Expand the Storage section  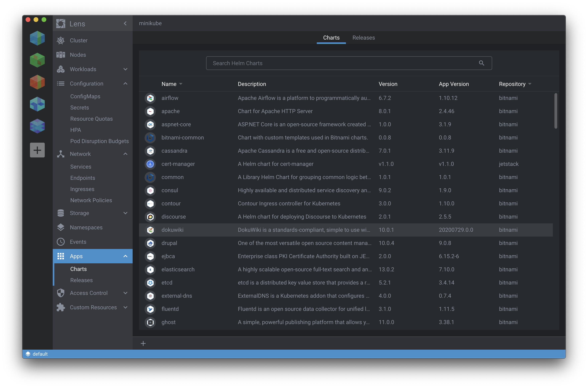point(125,213)
